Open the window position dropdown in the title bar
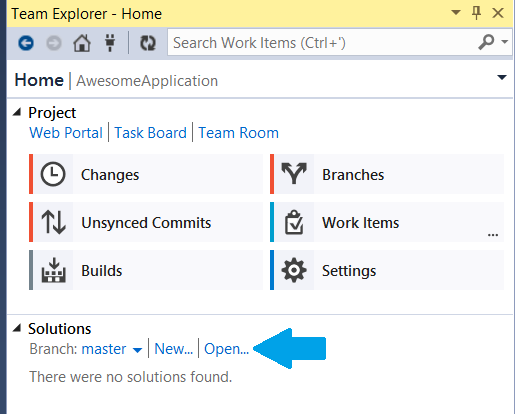 coord(456,13)
